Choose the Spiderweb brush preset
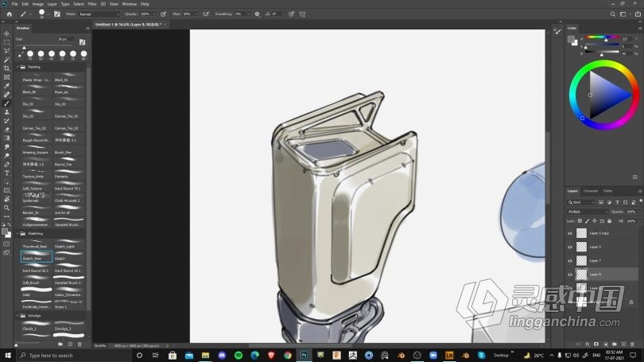 coord(36,198)
